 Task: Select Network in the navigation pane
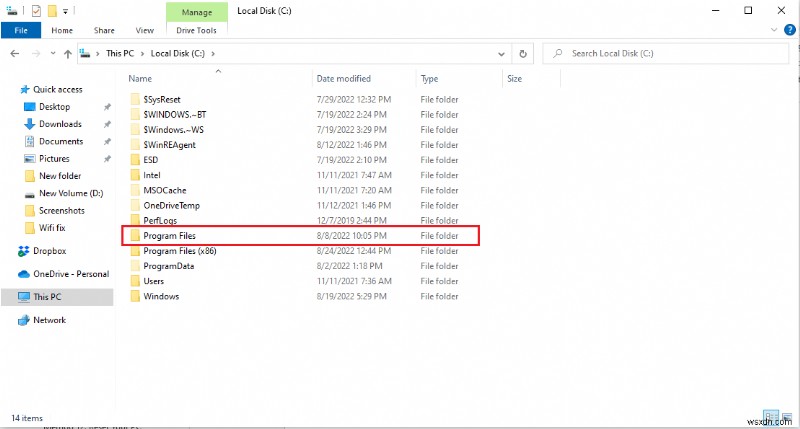click(49, 320)
